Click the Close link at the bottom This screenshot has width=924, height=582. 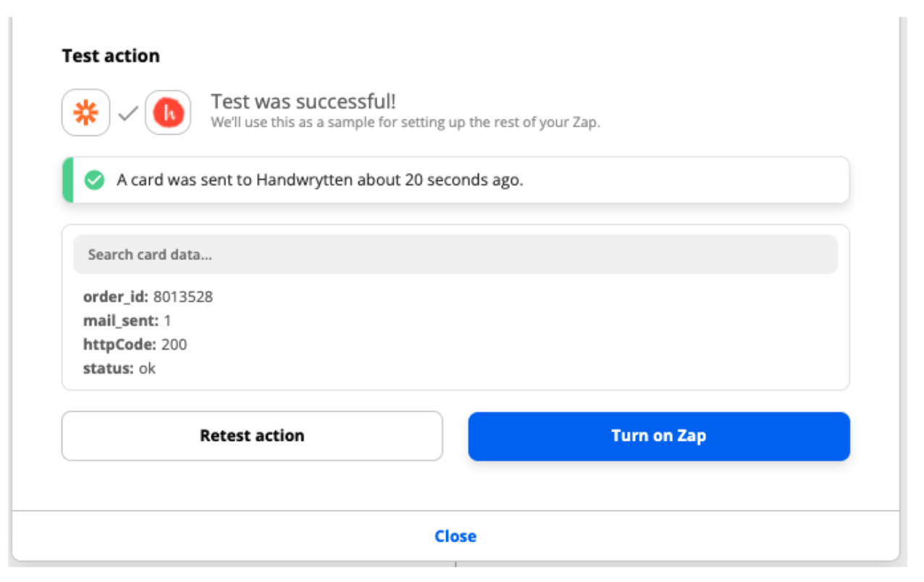point(455,536)
